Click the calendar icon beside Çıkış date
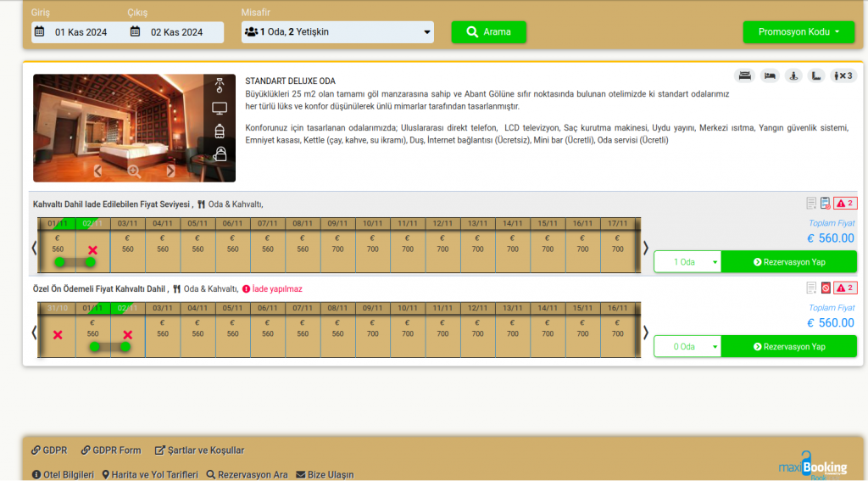 [135, 31]
